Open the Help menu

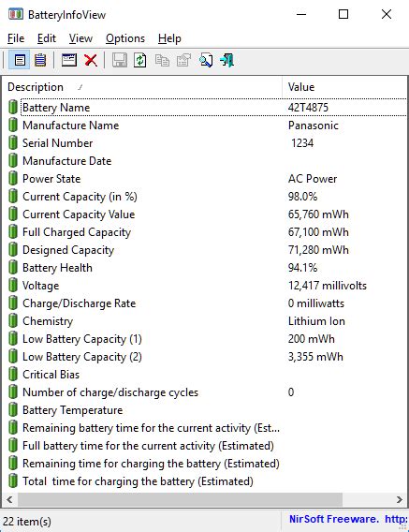[x=169, y=38]
